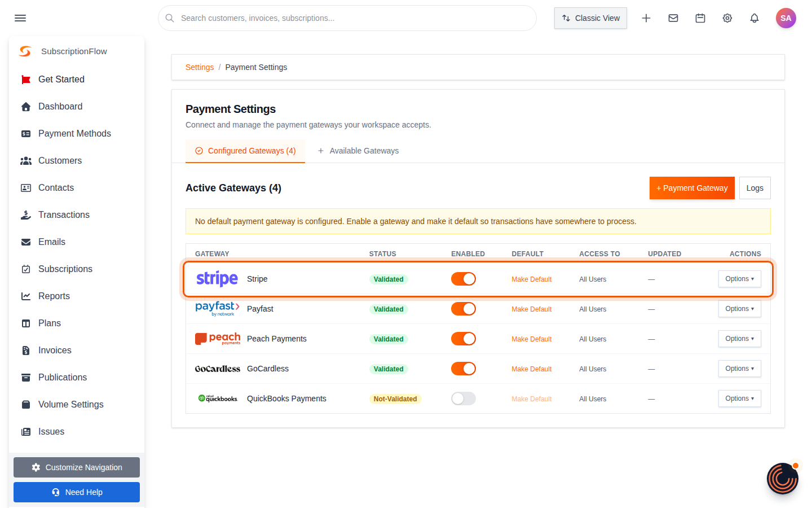Image resolution: width=812 pixels, height=508 pixels.
Task: Go to Subscriptions in the sidebar
Action: tap(65, 269)
